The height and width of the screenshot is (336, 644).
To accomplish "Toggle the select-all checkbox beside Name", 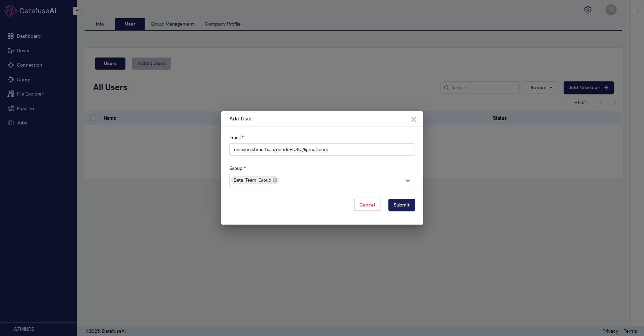I will point(93,118).
